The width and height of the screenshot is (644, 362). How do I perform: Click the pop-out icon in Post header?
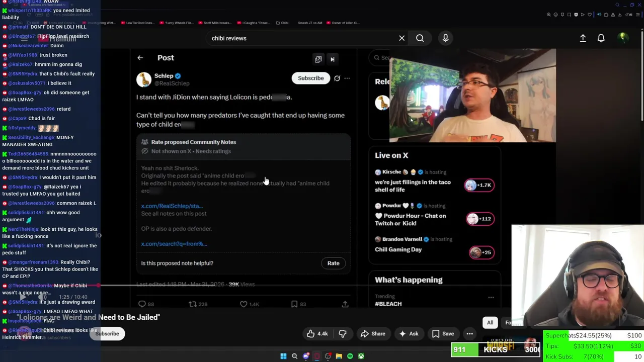318,59
